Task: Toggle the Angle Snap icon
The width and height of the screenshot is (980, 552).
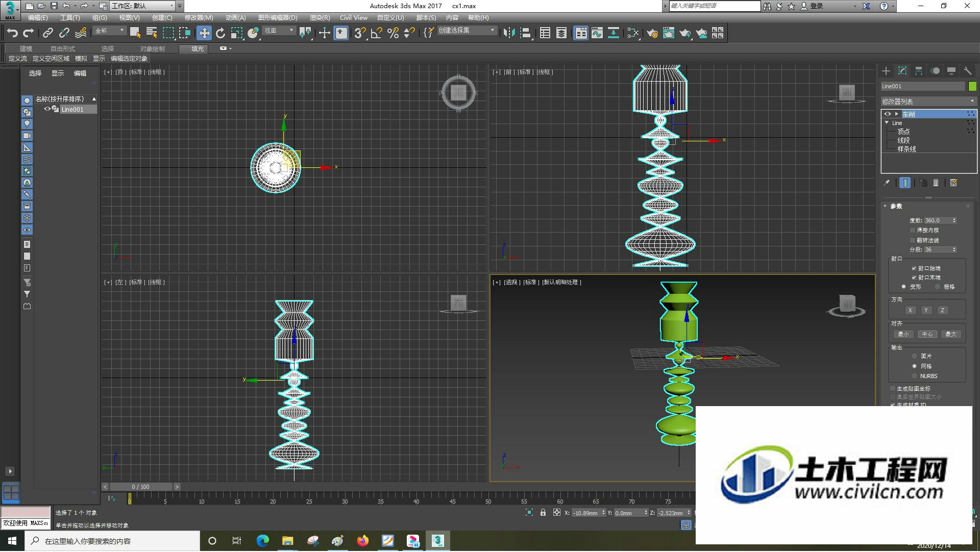Action: [377, 33]
